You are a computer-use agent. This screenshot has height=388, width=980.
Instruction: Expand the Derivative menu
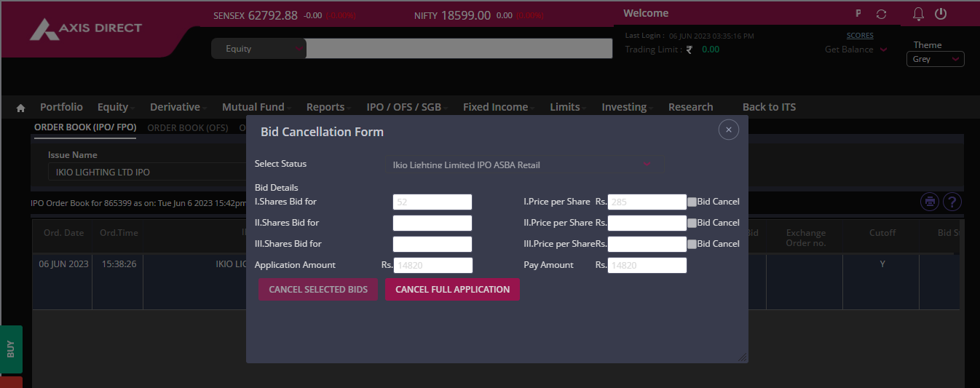pos(178,107)
